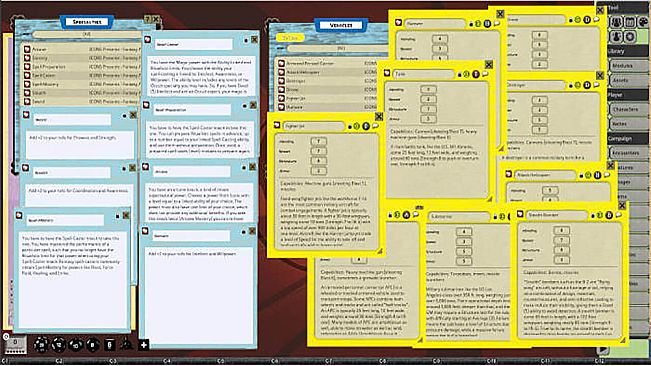Open the two-people icon in the Tool section
651x366 pixels.
[616, 22]
